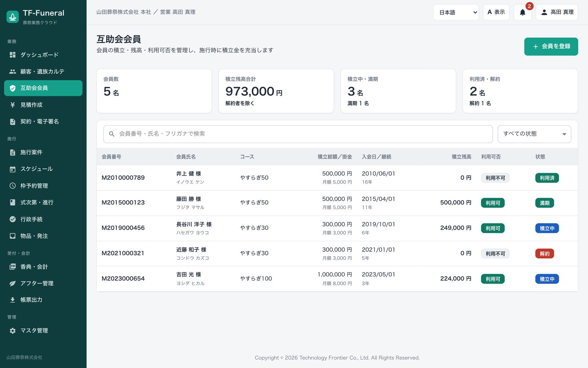Click the 解約 status badge for 近藤 和子
This screenshot has height=368, width=588.
pyautogui.click(x=545, y=254)
